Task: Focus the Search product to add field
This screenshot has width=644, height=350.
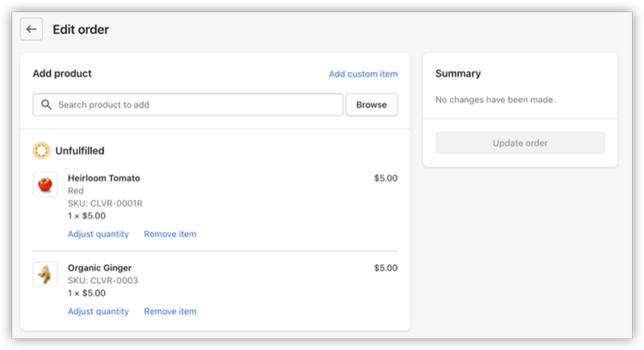Action: 193,105
